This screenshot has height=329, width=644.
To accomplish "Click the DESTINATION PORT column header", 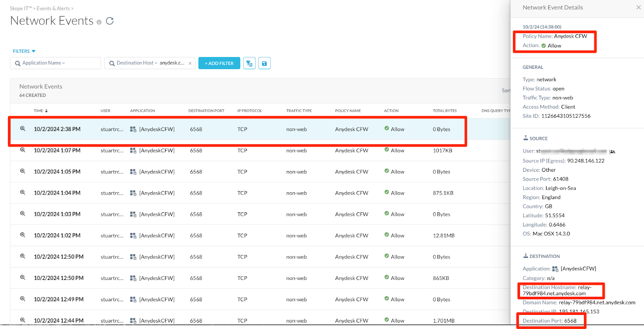I will tap(206, 111).
